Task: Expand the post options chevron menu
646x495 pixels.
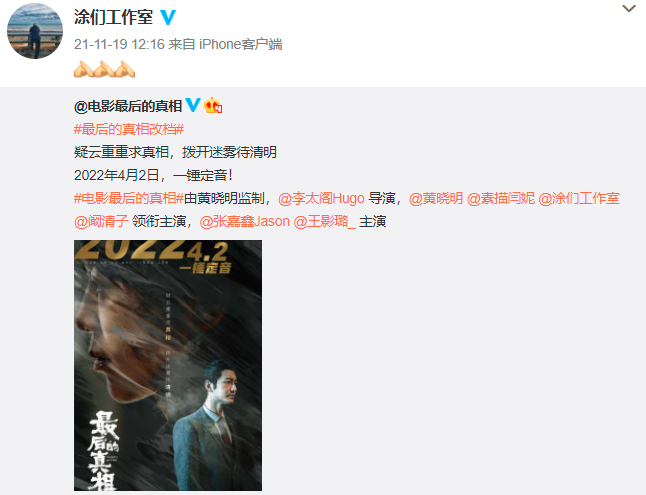Action: (629, 8)
